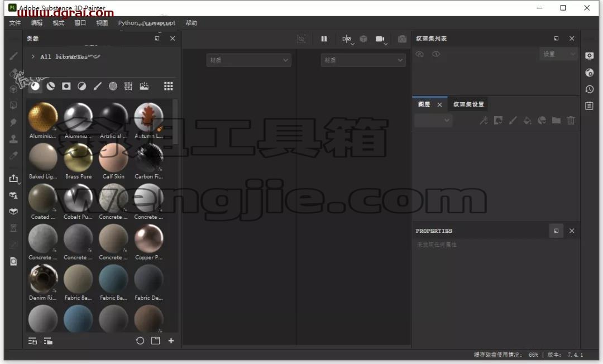Filter assets by brushes icon
This screenshot has height=364, width=603.
[97, 86]
